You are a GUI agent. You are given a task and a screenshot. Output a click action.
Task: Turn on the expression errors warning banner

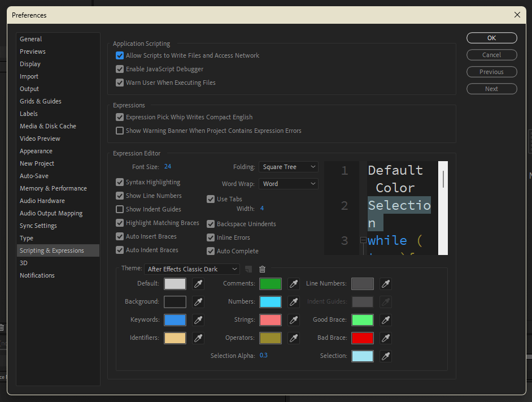[x=120, y=131]
